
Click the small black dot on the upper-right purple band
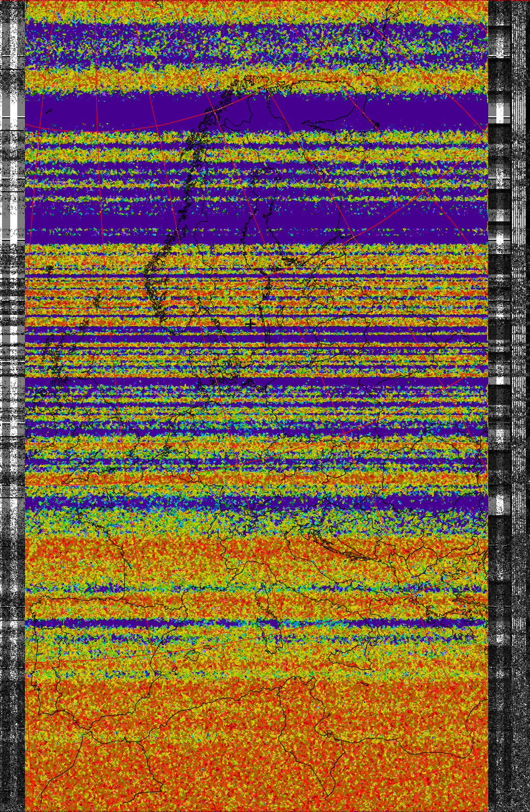pyautogui.click(x=377, y=125)
